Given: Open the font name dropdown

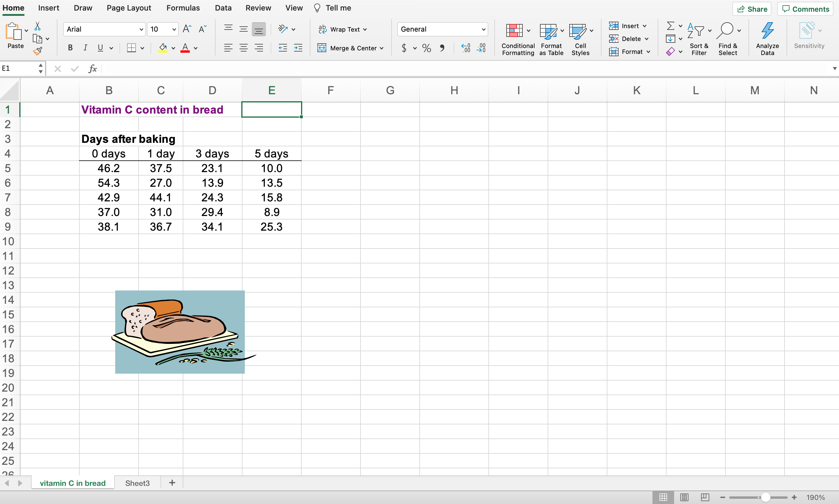Looking at the screenshot, I should pyautogui.click(x=141, y=30).
